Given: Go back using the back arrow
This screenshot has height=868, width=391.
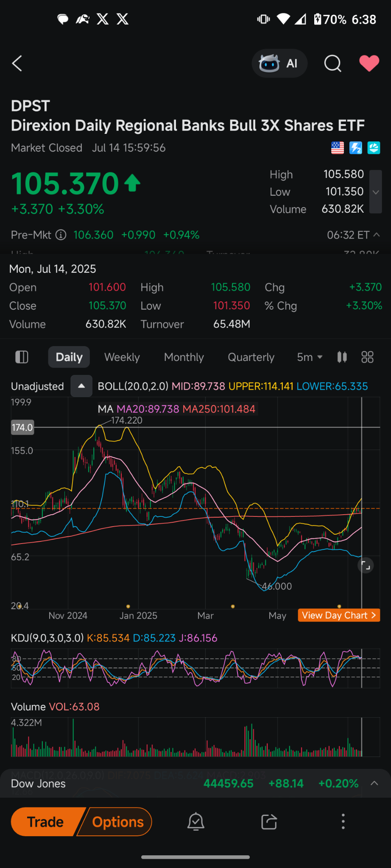Looking at the screenshot, I should pos(17,64).
